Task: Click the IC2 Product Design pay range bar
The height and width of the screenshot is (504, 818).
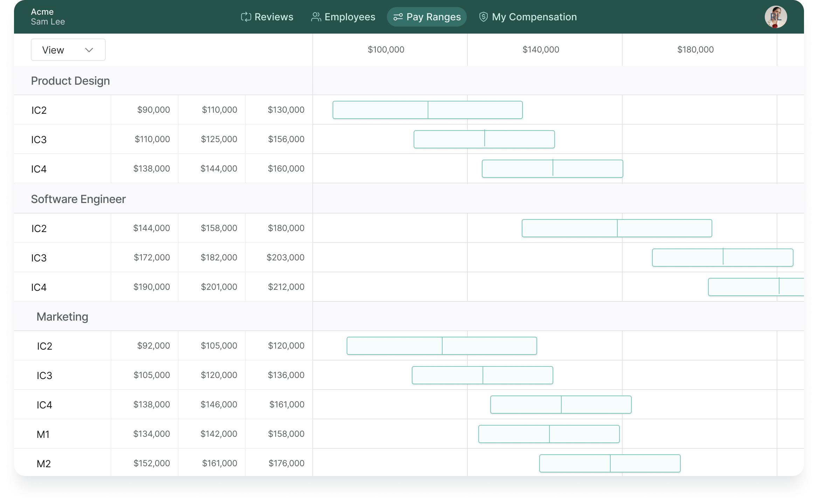Action: (x=427, y=110)
